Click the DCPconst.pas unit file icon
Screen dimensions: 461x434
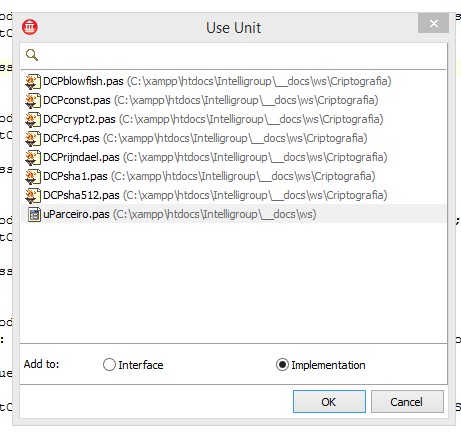[x=33, y=100]
